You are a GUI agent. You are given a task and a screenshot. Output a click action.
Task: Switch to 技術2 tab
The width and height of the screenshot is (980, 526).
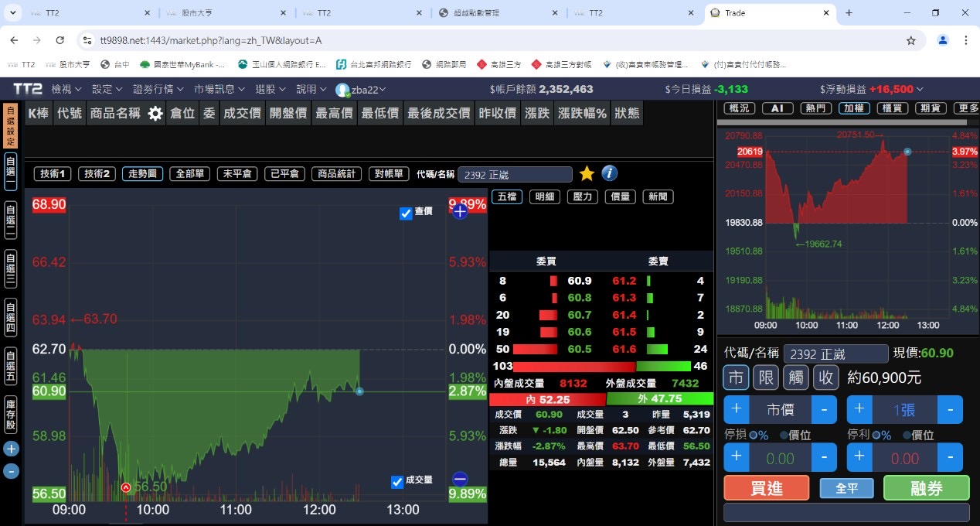(x=98, y=174)
